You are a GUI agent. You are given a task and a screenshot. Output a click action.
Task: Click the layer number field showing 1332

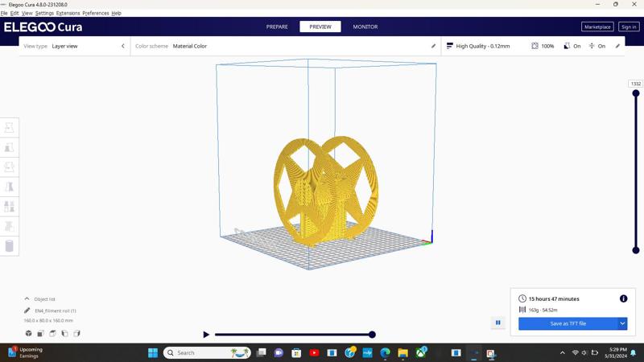coord(636,84)
